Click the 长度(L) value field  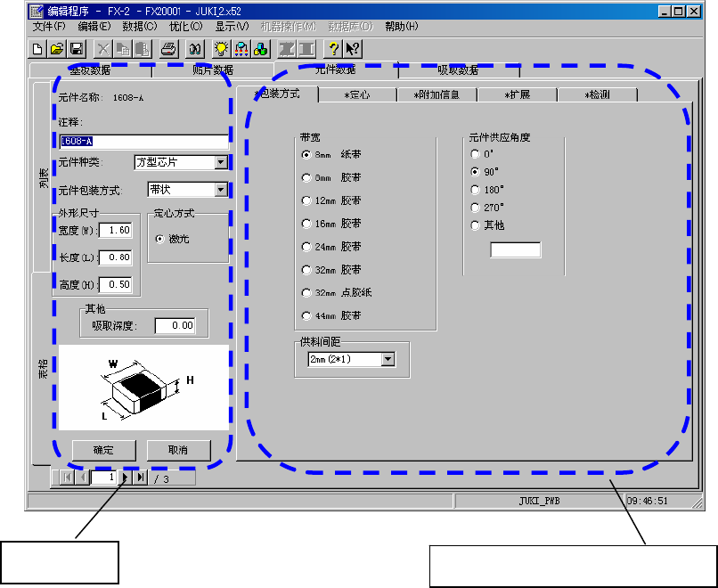[116, 257]
